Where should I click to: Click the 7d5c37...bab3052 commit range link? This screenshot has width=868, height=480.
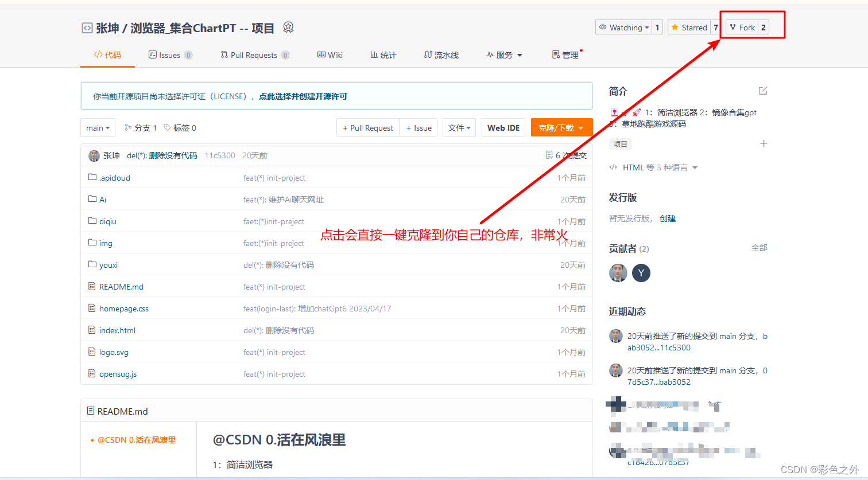pyautogui.click(x=659, y=382)
